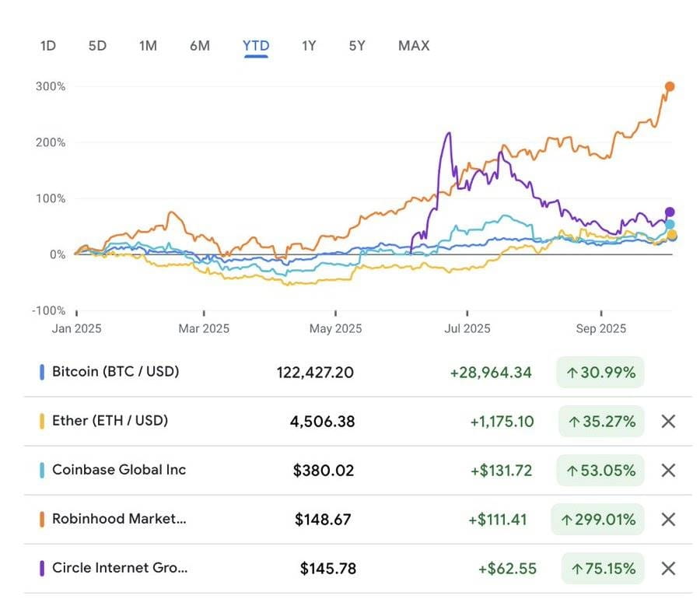Remove Robinhood Markets from the comparison
Viewport: 700px width, 606px height.
click(667, 520)
